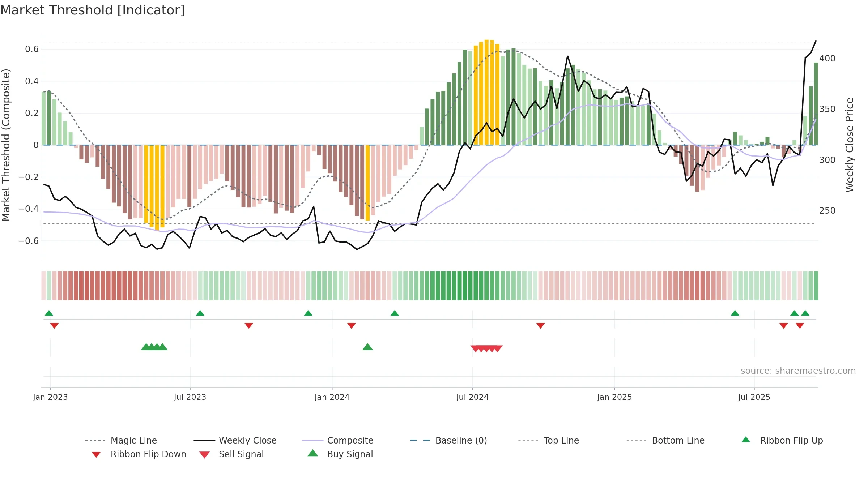Click the −0.6 left axis tick label
The width and height of the screenshot is (868, 488).
(x=29, y=241)
